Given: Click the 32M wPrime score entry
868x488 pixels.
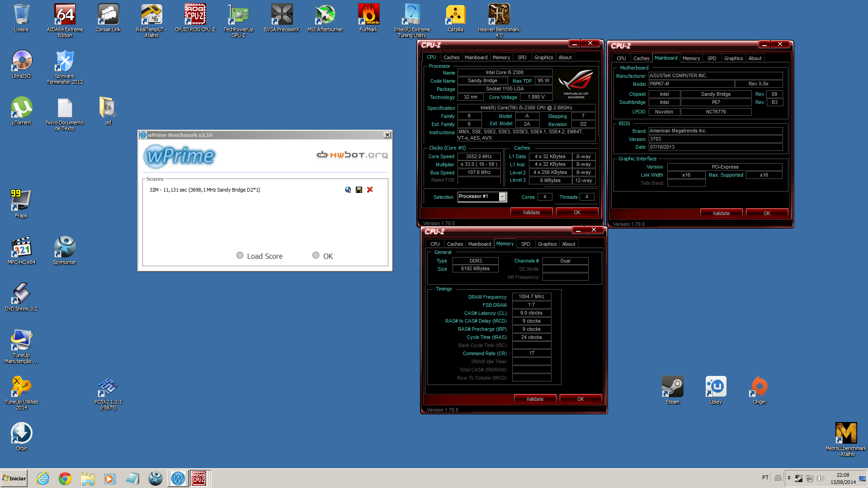Looking at the screenshot, I should click(205, 190).
